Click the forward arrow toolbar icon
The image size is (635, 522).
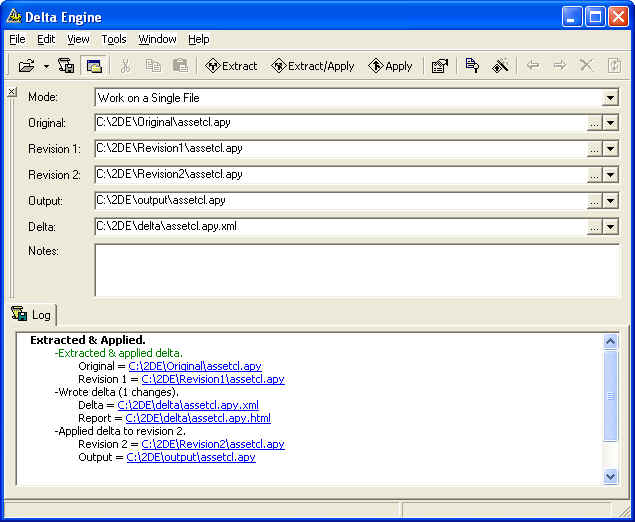tap(560, 66)
